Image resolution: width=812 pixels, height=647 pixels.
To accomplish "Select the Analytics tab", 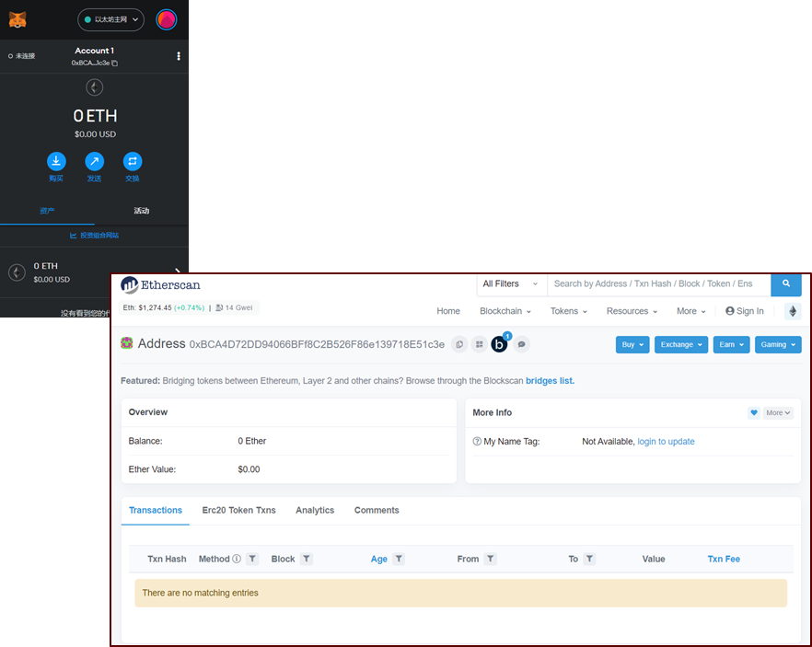I will click(315, 511).
